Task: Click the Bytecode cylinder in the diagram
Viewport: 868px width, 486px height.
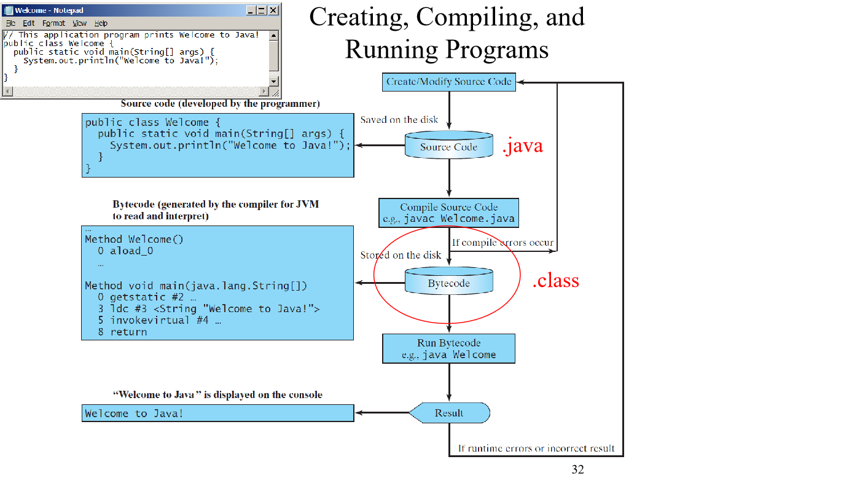Action: (x=448, y=283)
